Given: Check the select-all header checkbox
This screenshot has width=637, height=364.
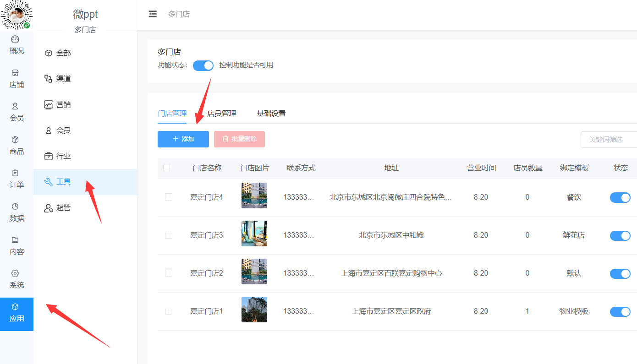Looking at the screenshot, I should point(167,168).
